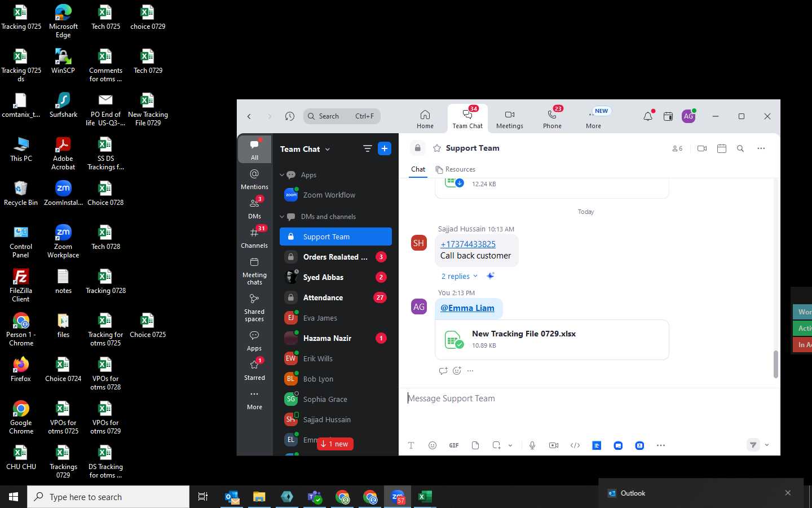The height and width of the screenshot is (508, 812).
Task: Open Apps in the sidebar
Action: tap(254, 341)
